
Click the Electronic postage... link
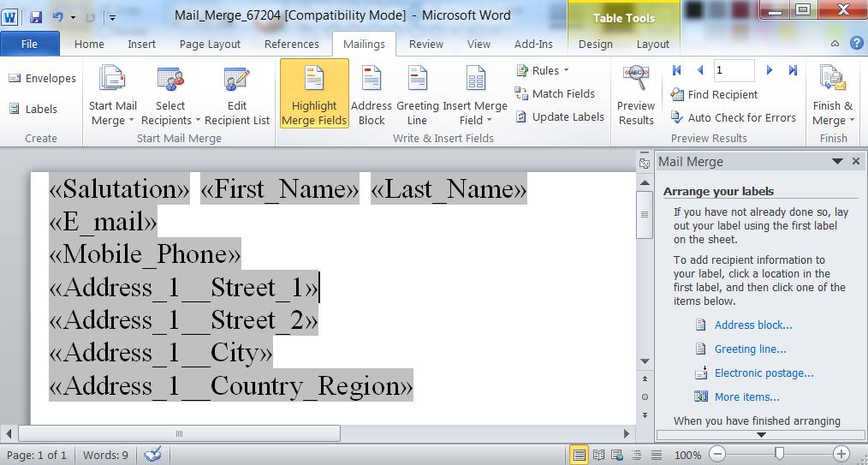tap(764, 373)
